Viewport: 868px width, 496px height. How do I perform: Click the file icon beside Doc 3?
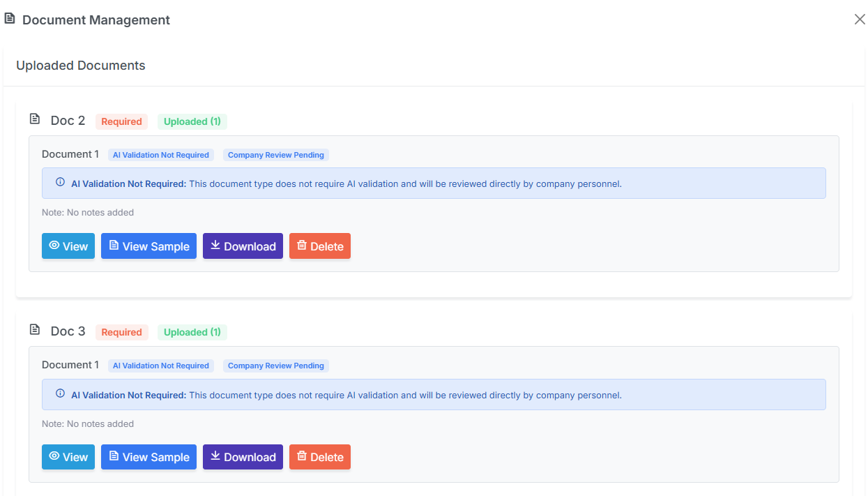pyautogui.click(x=35, y=330)
